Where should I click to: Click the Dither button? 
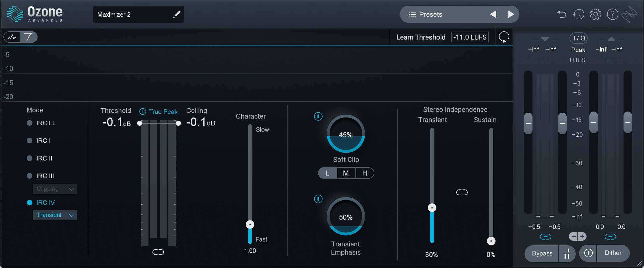[613, 253]
